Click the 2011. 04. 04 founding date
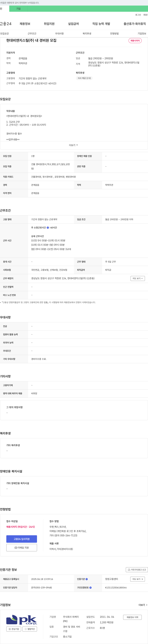Image resolution: width=148 pixels, height=644 pixels. [107, 617]
